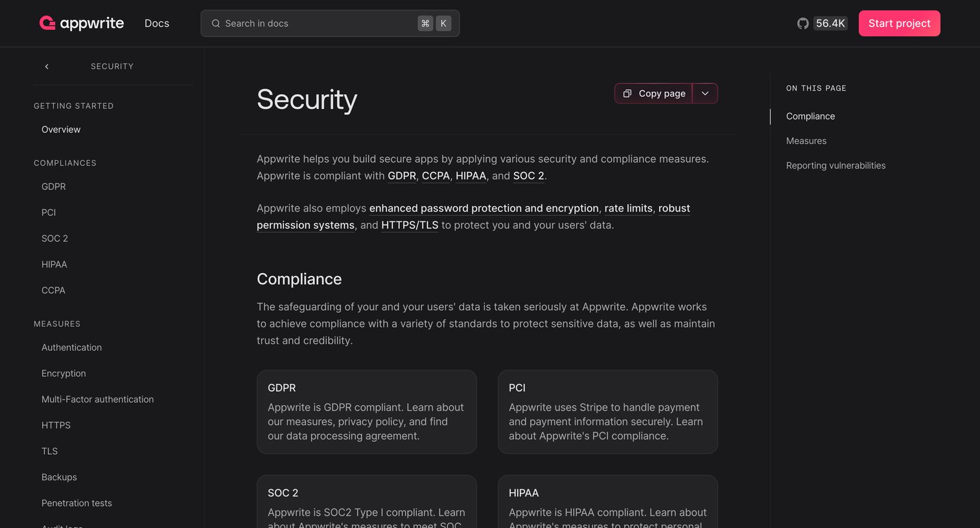Jump to Reporting vulnerabilities section
This screenshot has height=528, width=980.
[835, 165]
